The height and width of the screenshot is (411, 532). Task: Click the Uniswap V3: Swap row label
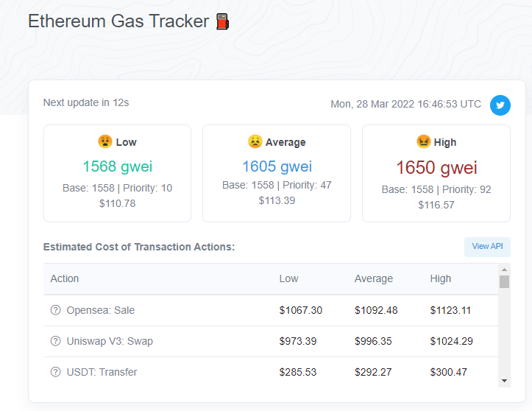110,341
